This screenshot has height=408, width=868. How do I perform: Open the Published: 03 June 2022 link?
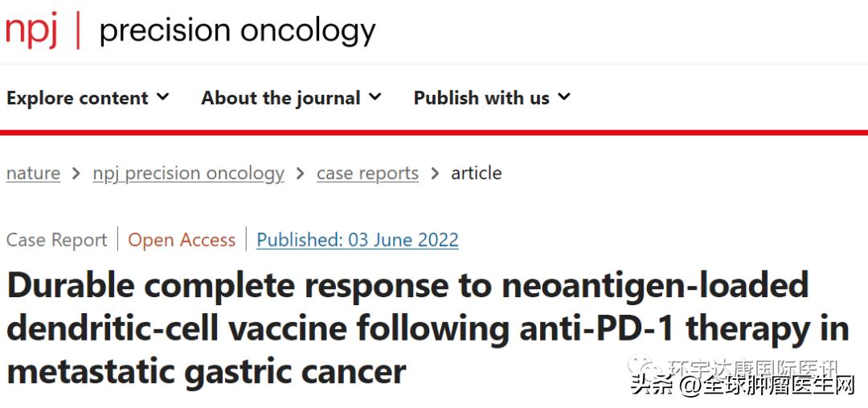[358, 240]
